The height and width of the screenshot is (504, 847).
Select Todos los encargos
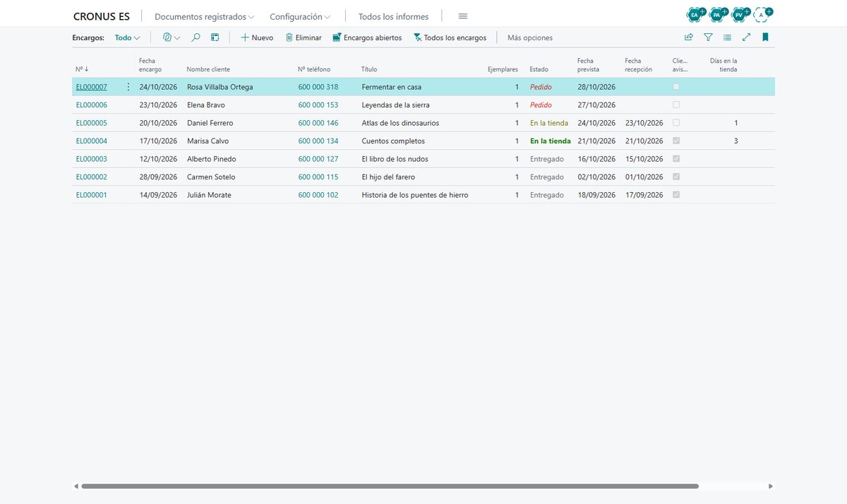coord(450,37)
